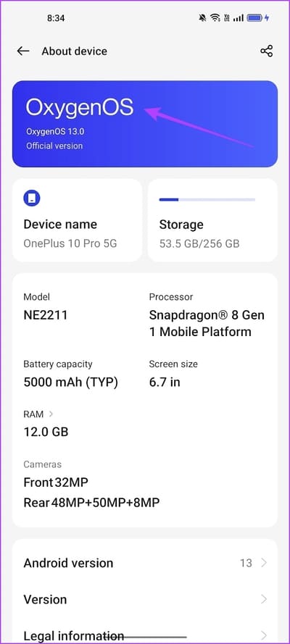This screenshot has height=644, width=290.
Task: Open the Storage usage card
Action: (212, 220)
